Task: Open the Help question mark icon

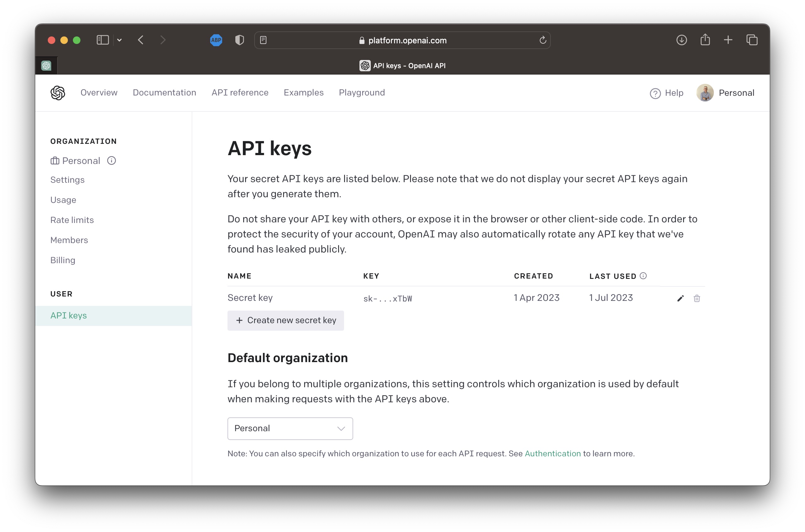Action: click(655, 93)
